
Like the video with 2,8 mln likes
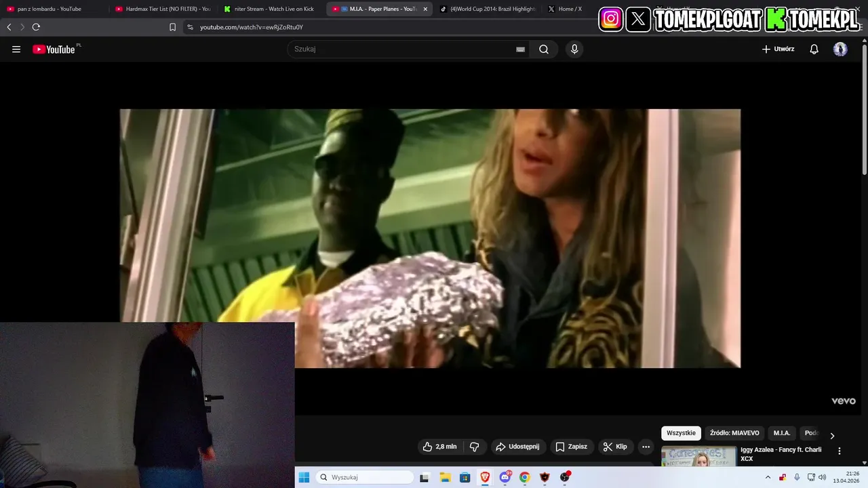click(439, 447)
